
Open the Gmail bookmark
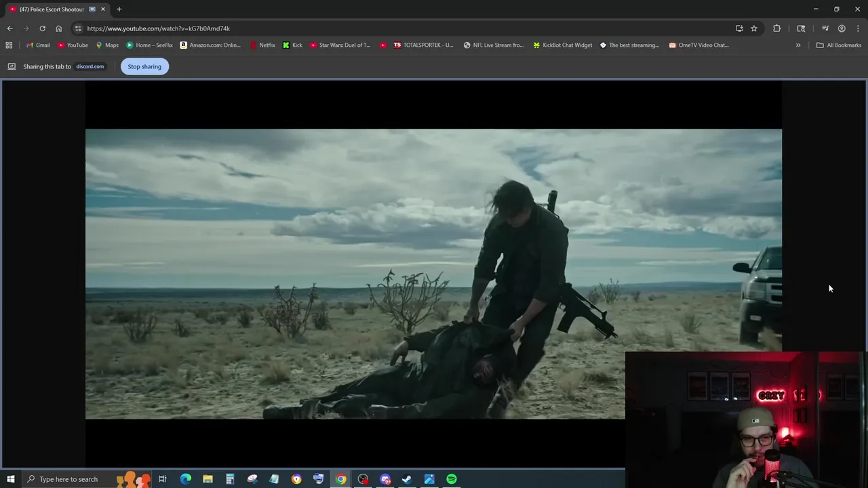(x=38, y=45)
